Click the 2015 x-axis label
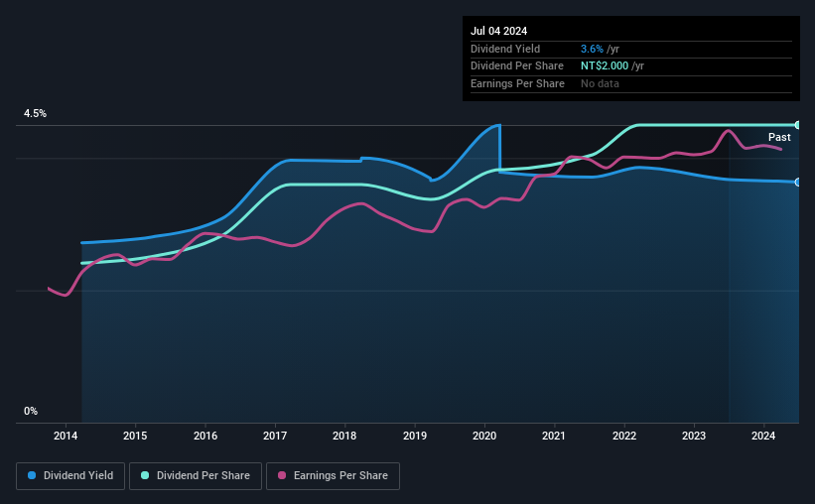Image resolution: width=815 pixels, height=504 pixels. coord(135,436)
